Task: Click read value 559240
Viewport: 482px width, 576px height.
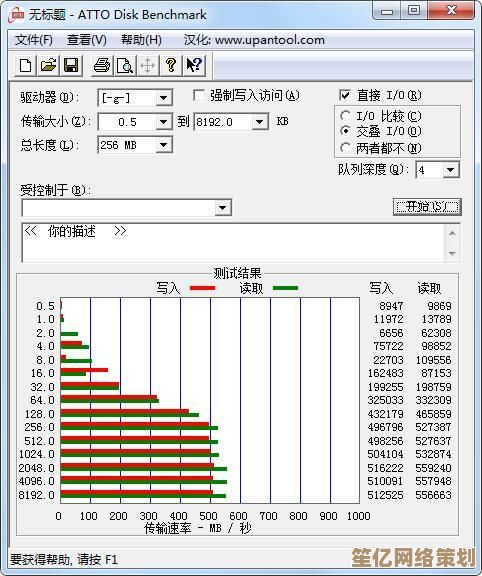Action: (x=434, y=468)
